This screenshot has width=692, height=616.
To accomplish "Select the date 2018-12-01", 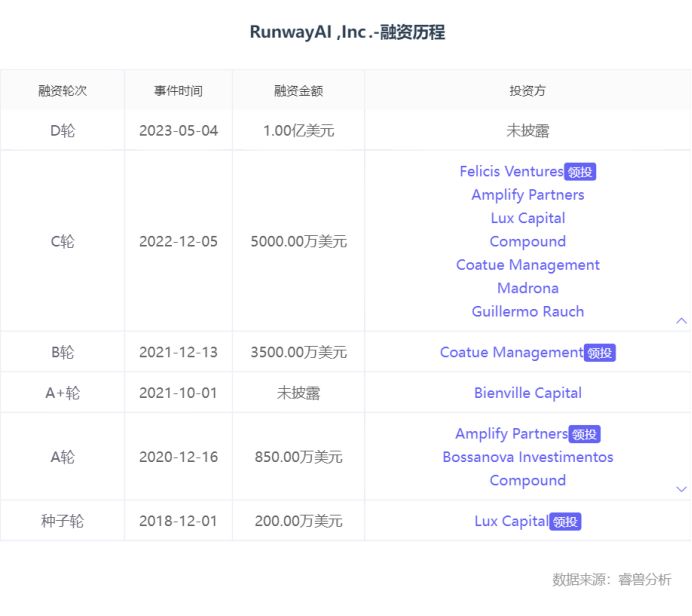I will coord(178,521).
